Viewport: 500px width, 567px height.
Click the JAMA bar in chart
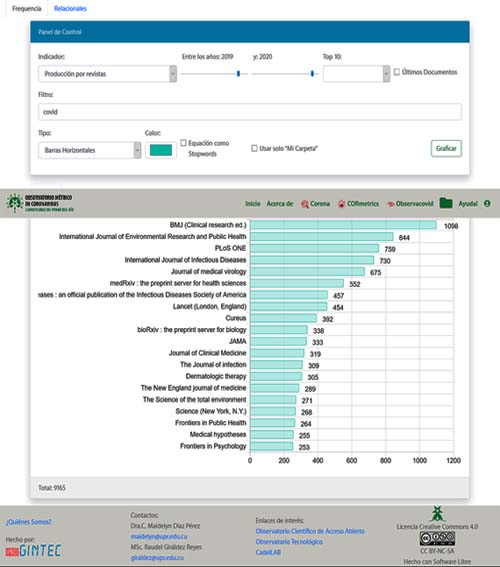278,341
